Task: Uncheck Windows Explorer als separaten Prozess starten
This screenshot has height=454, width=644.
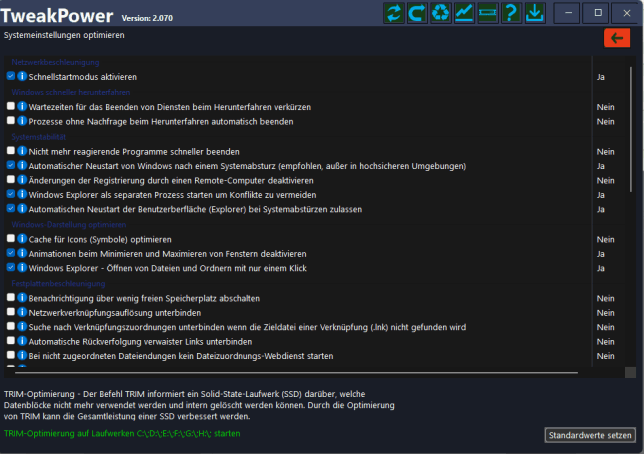Action: tap(10, 194)
